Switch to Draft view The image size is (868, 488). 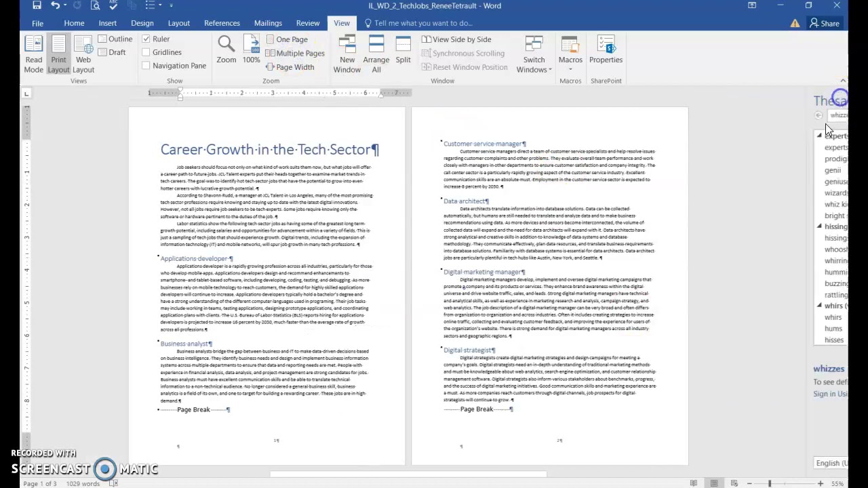(x=112, y=52)
